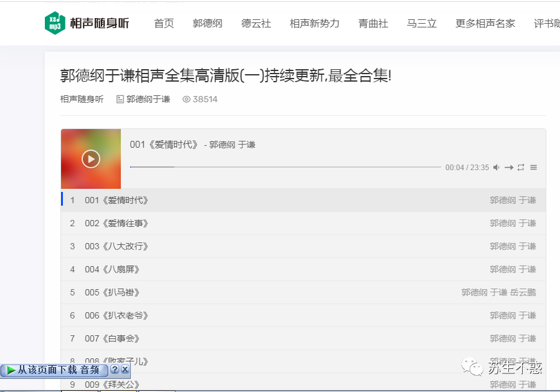Click the 00:04 / 23:35 time display
Screen dimensions: 560x392
(467, 167)
